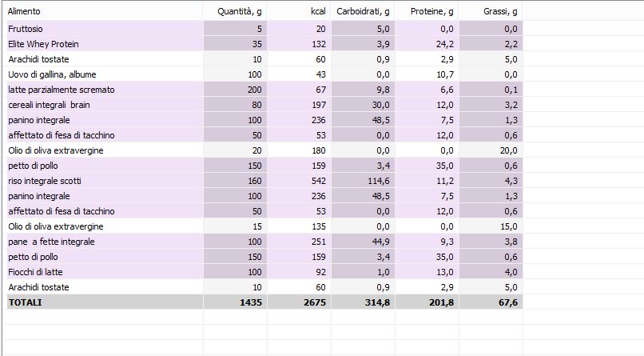Select the pane a fette integrale row

coord(51,242)
